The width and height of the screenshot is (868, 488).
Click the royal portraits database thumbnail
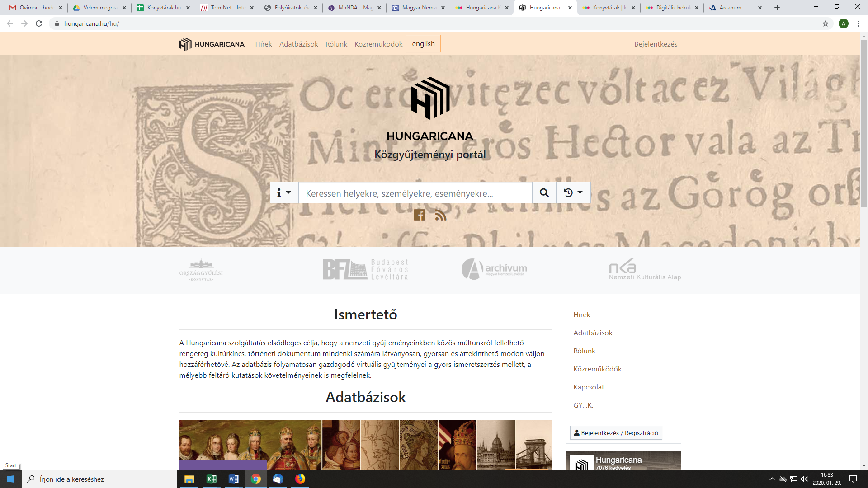(250, 445)
